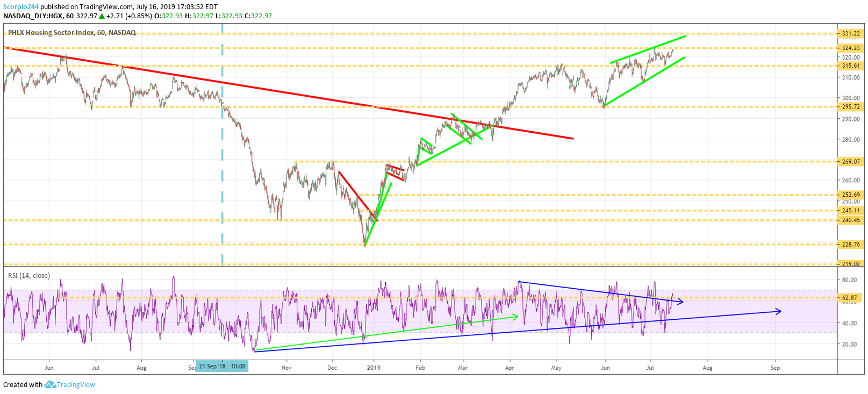Click the Scorpio244 author name
The image size is (868, 394).
[21, 7]
